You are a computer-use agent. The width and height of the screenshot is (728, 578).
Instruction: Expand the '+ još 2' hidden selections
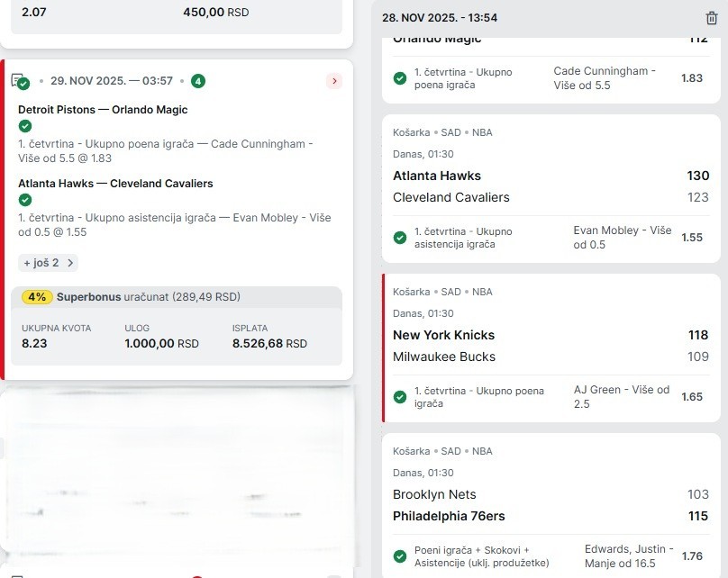49,263
